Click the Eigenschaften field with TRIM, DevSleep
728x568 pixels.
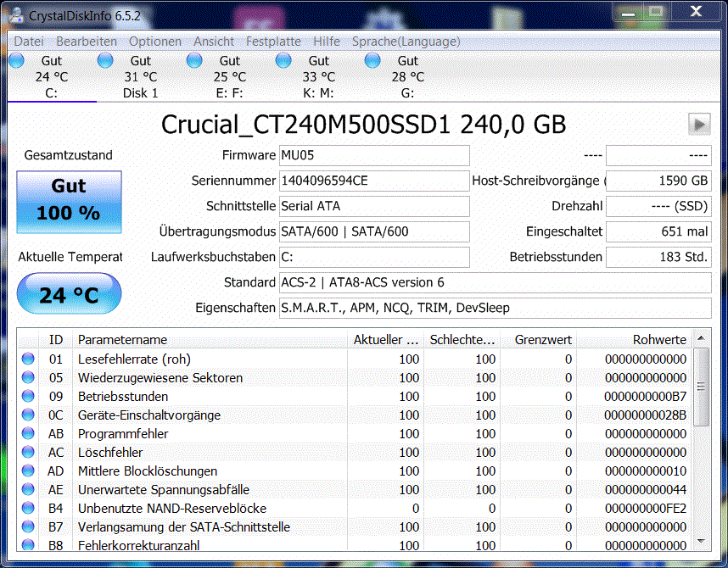pos(495,308)
